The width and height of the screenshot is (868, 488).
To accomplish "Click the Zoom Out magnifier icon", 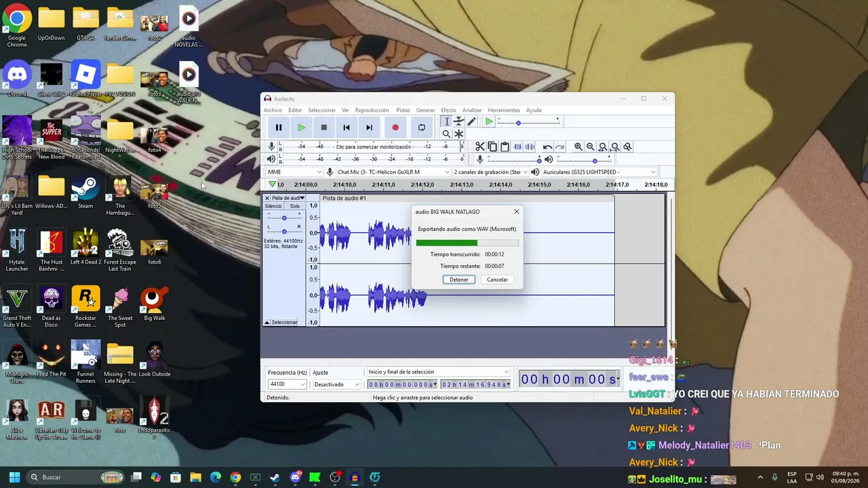I will (x=591, y=147).
